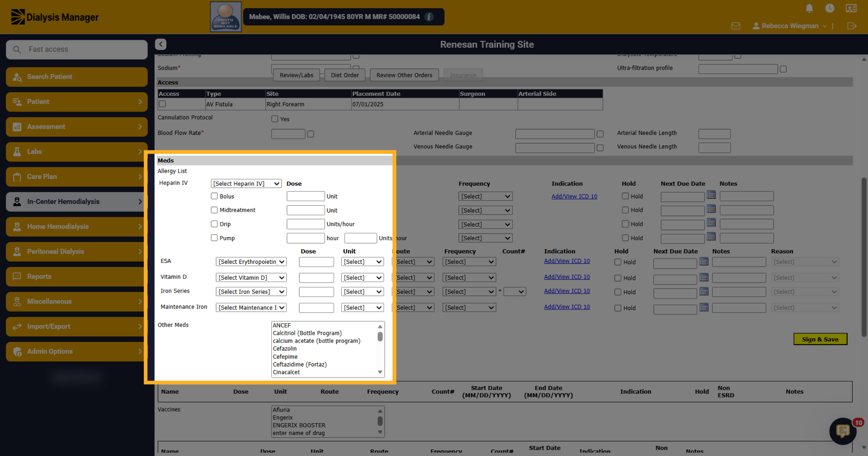The width and height of the screenshot is (868, 456).
Task: Check the Bolus checkbox
Action: pos(214,196)
